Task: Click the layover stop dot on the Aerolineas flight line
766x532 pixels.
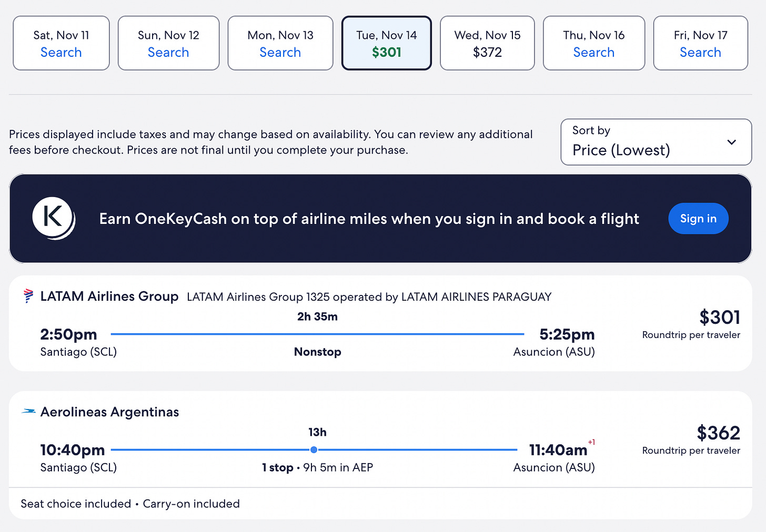Action: (314, 450)
